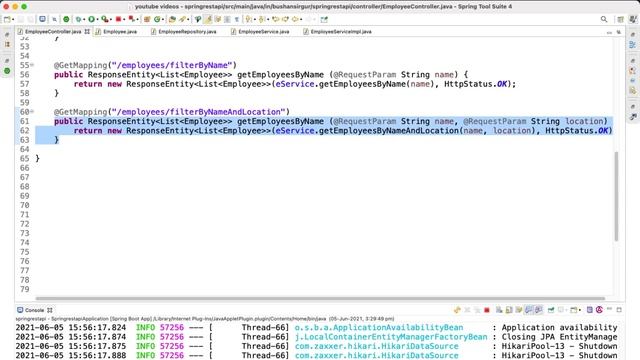Screen dimensions: 640x360
Task: Click the Search flashlight toolbar icon
Action: point(182,19)
